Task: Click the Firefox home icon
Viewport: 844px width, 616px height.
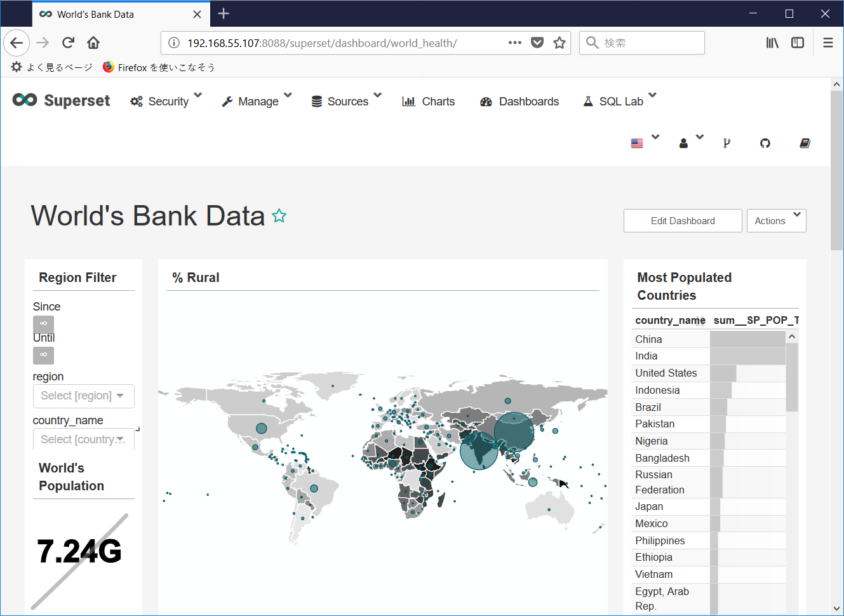Action: [93, 43]
